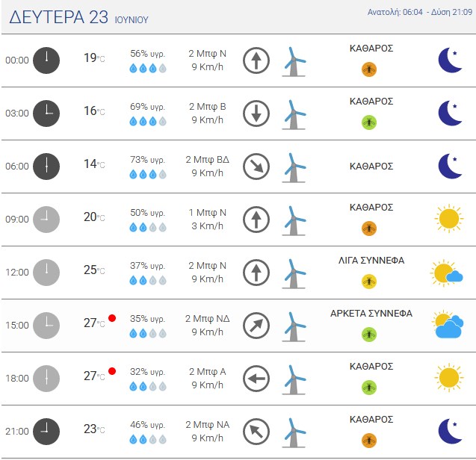This screenshot has width=476, height=460.
Task: Click the wind turbine icon at 09:00
Action: click(294, 220)
